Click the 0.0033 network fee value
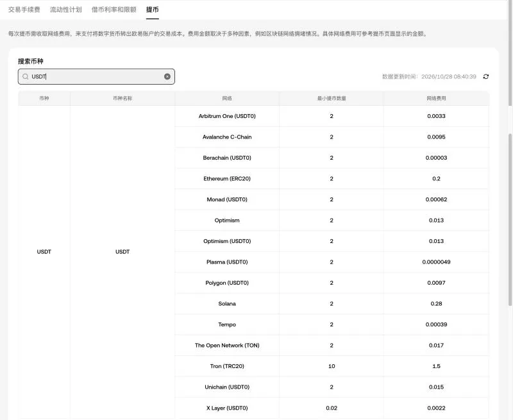This screenshot has width=513, height=420. (436, 116)
